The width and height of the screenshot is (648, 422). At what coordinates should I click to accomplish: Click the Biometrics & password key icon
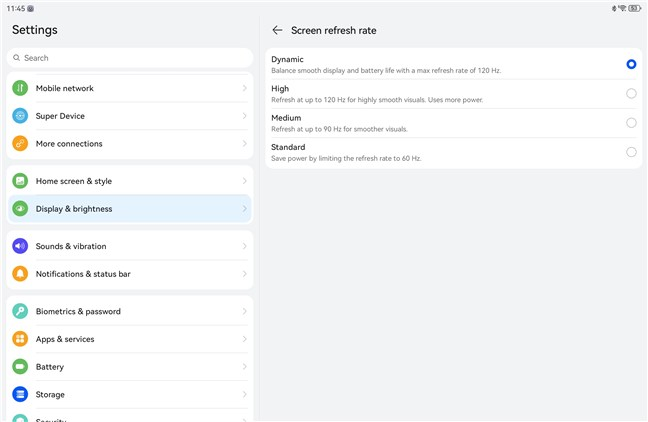20,311
